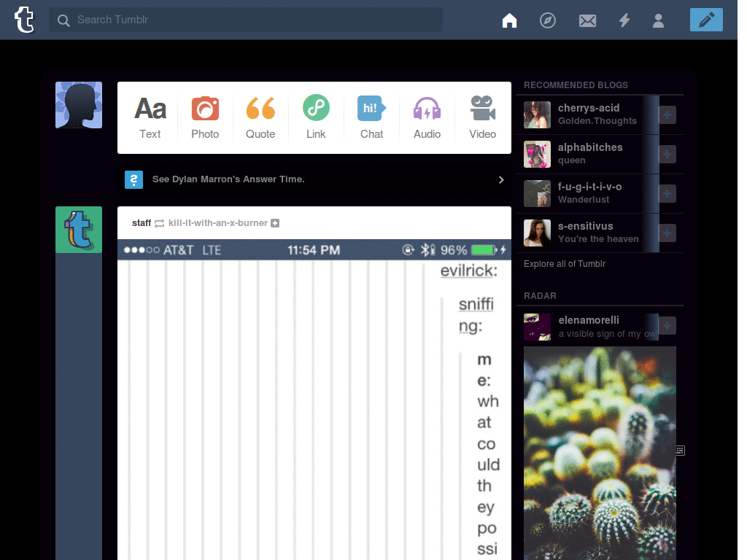Click elenamorelli avatar thumbnail
This screenshot has height=560, width=747.
537,327
